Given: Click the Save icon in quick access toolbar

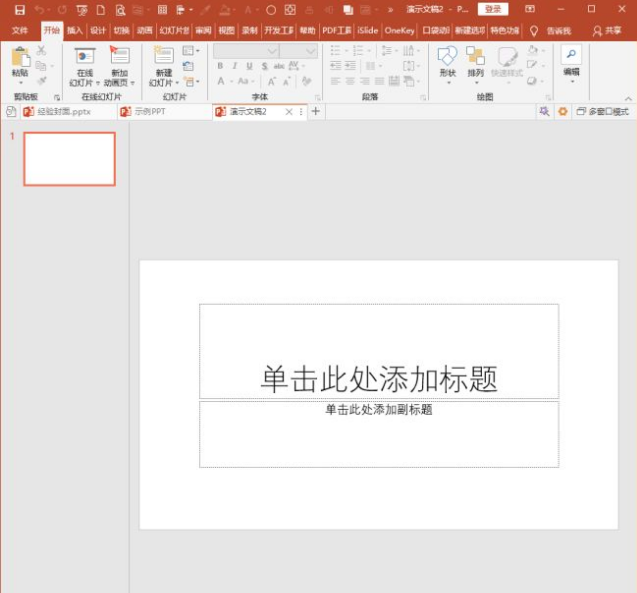Looking at the screenshot, I should coord(19,9).
